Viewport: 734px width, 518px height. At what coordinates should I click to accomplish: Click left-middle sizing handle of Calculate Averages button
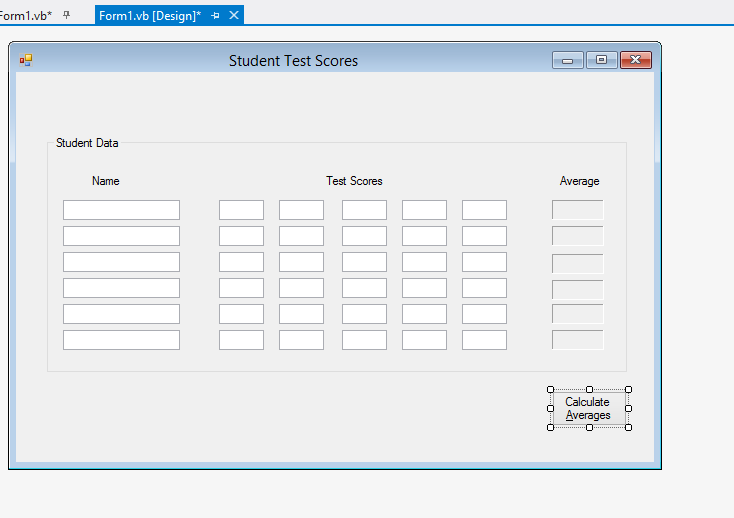tap(550, 409)
